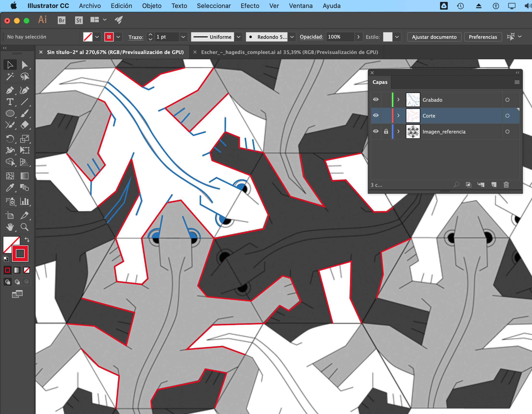Select the Selection tool (black arrow)
Screen dimensions: 532x414
(10, 65)
